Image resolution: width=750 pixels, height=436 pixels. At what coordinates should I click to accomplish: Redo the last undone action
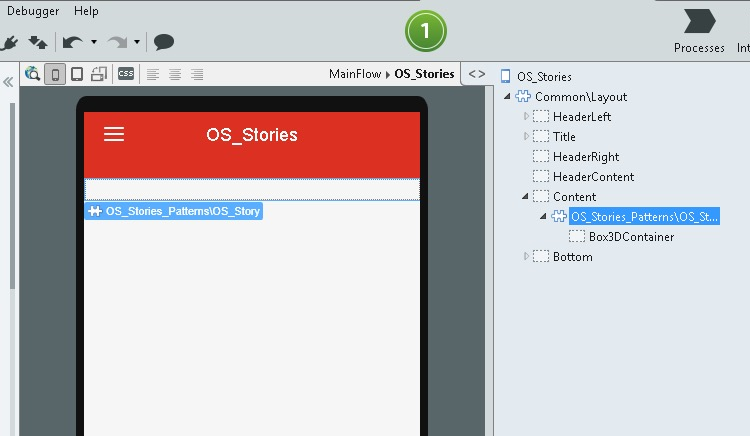point(117,42)
